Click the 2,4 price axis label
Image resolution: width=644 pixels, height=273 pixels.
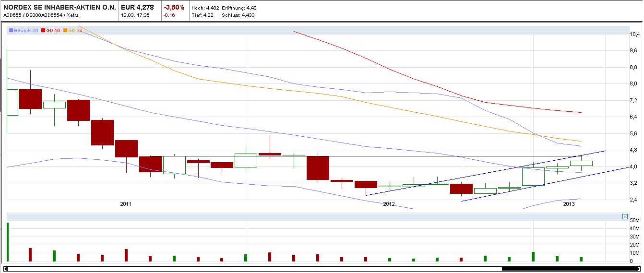[x=634, y=199]
